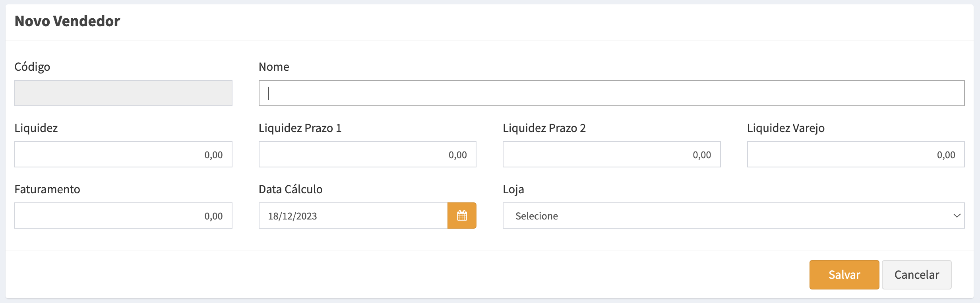Click the Código label text
This screenshot has height=303, width=980.
point(32,67)
